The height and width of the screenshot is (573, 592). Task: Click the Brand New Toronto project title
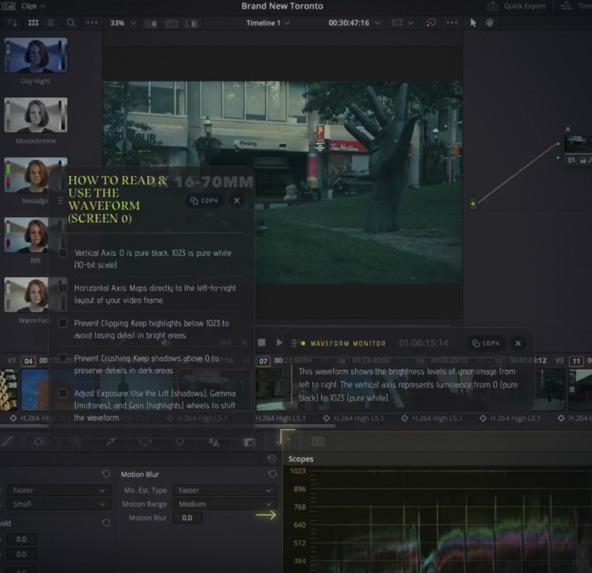282,6
